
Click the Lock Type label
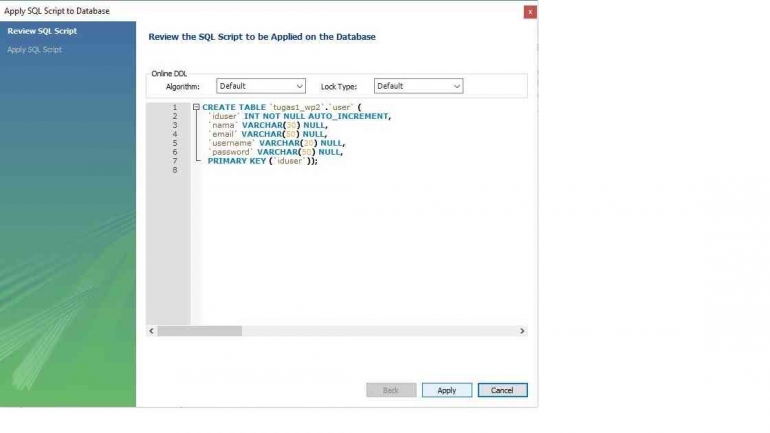click(x=339, y=86)
